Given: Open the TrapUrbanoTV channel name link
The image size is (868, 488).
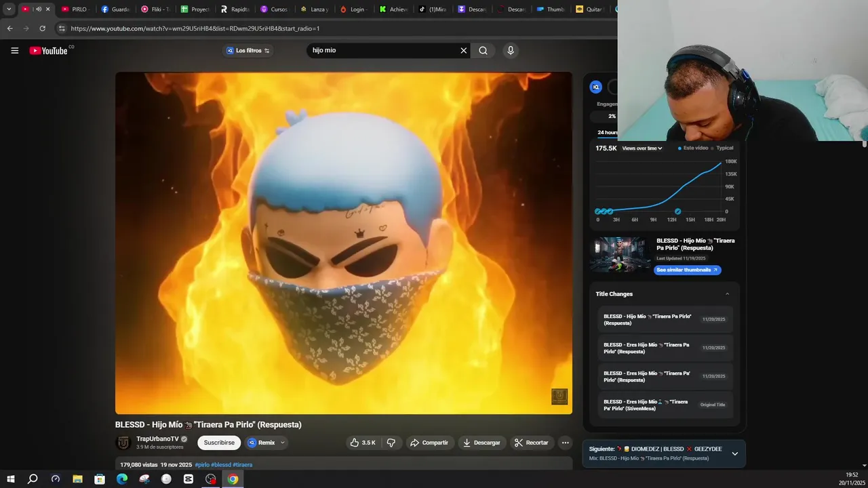Looking at the screenshot, I should point(157,439).
